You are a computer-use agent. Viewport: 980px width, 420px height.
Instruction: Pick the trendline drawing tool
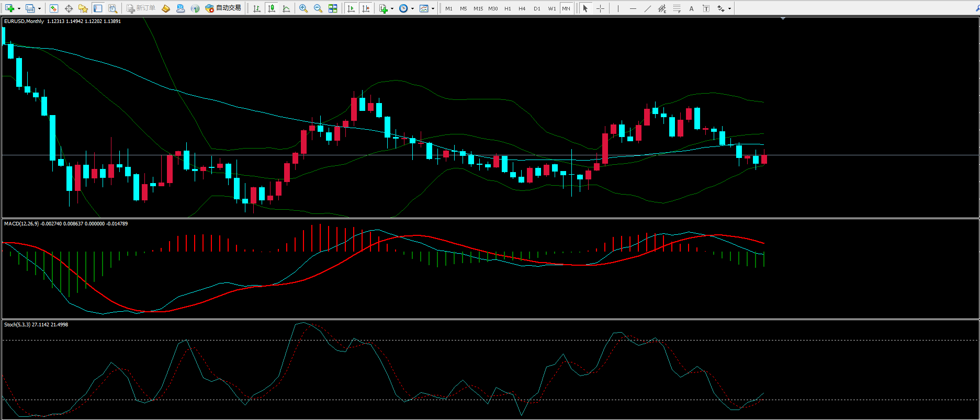click(x=647, y=8)
